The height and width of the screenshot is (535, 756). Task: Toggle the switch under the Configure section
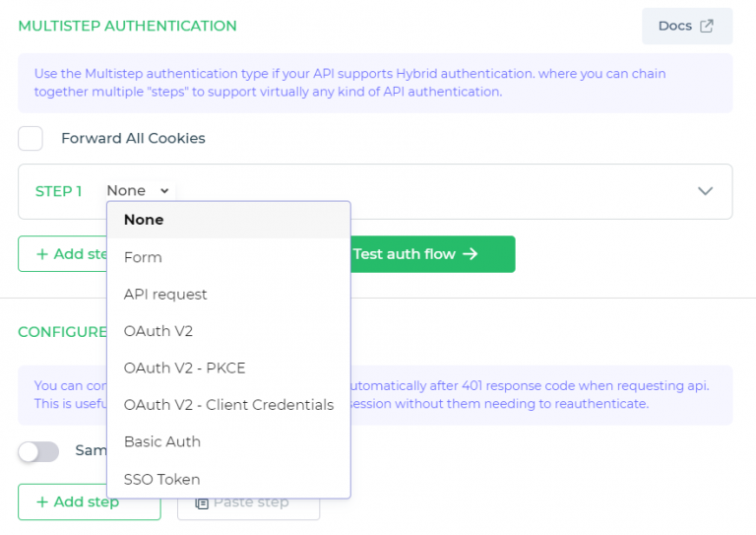pyautogui.click(x=38, y=451)
